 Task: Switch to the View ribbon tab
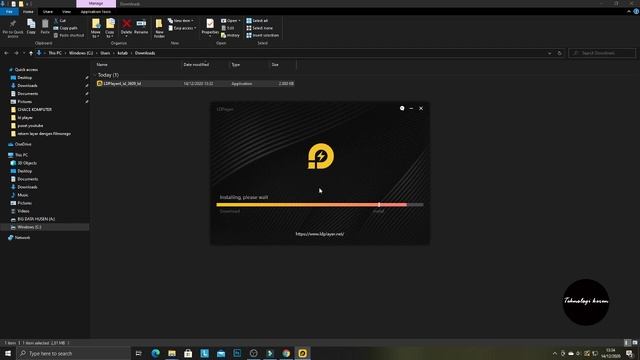coord(66,12)
